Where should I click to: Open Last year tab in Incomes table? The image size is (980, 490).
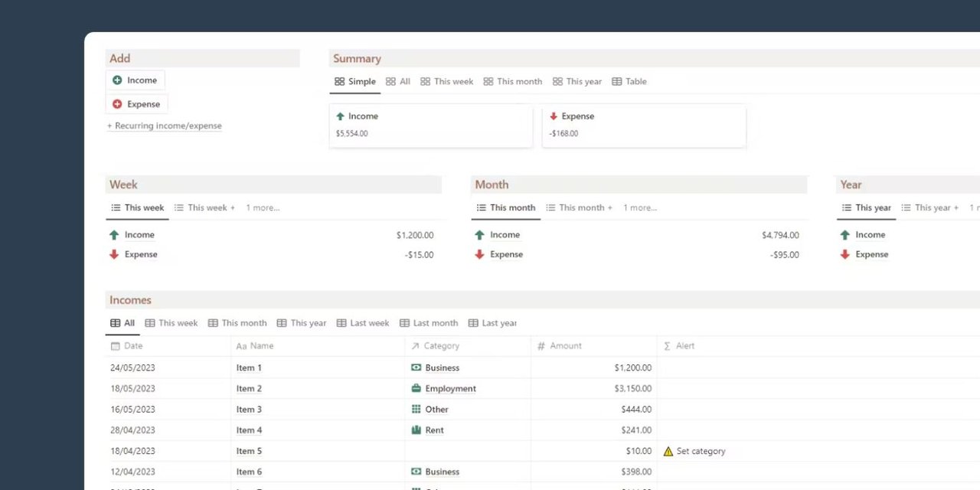pyautogui.click(x=492, y=323)
